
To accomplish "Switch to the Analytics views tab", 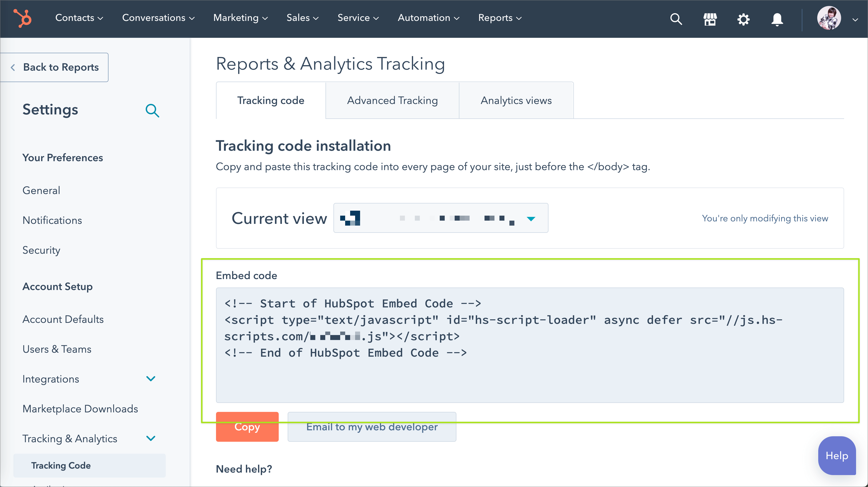I will point(516,100).
